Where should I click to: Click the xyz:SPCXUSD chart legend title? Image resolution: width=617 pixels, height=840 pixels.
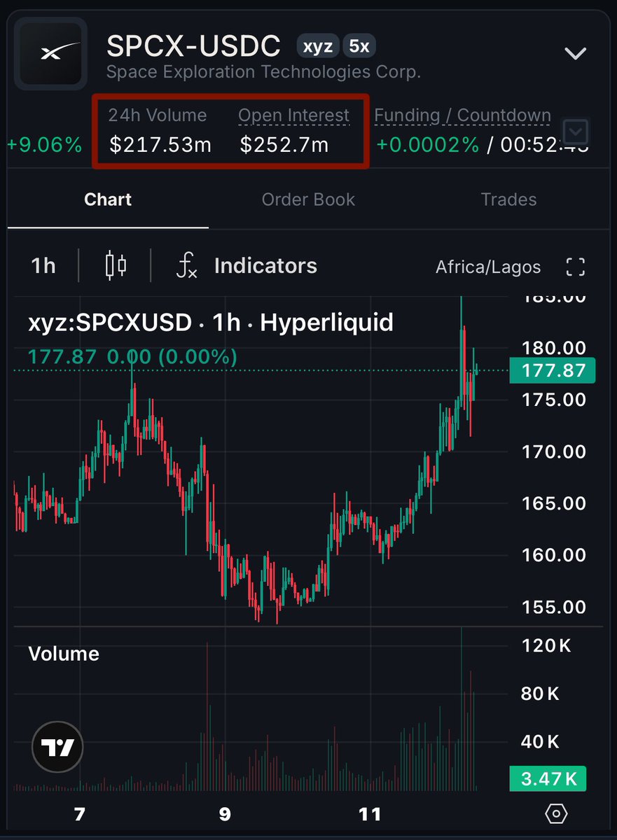(211, 322)
